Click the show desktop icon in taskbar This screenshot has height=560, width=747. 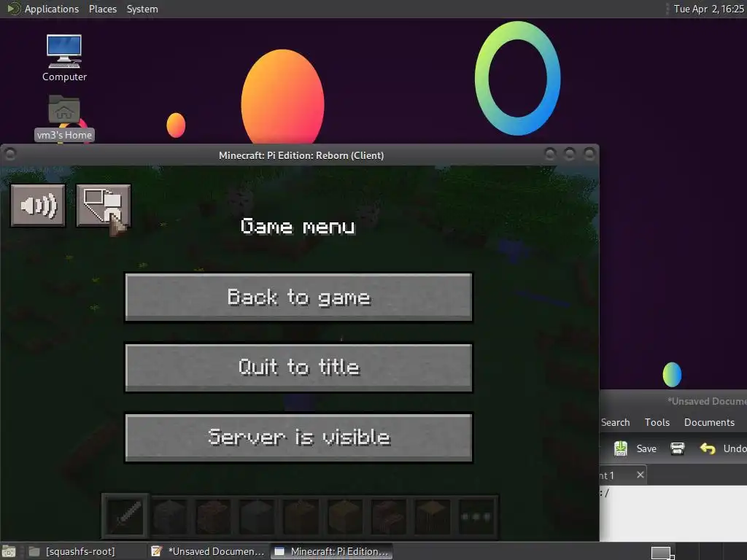tap(9, 551)
